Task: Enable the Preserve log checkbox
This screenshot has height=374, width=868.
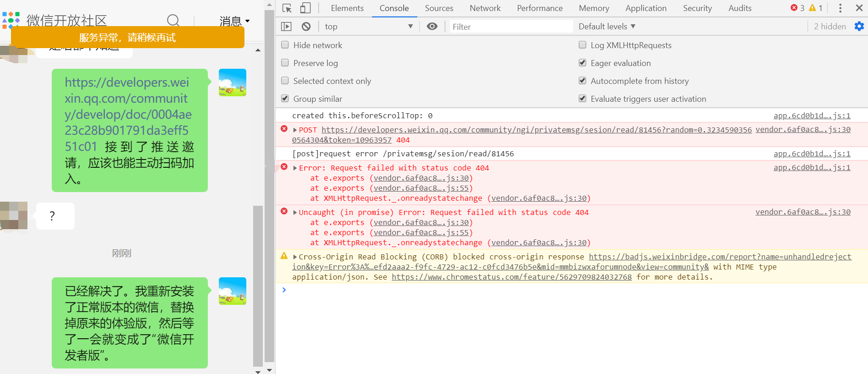Action: coord(285,63)
